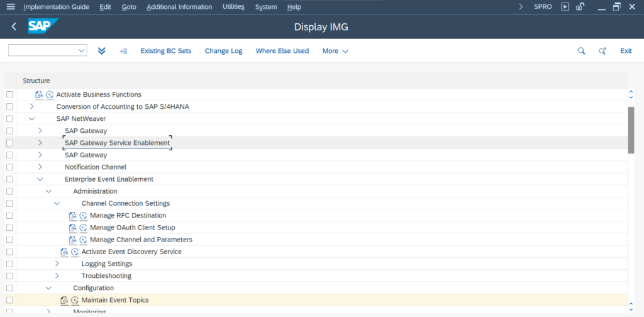Run activity clock icon for Manage Channel and Parameters
The height and width of the screenshot is (317, 644).
84,240
